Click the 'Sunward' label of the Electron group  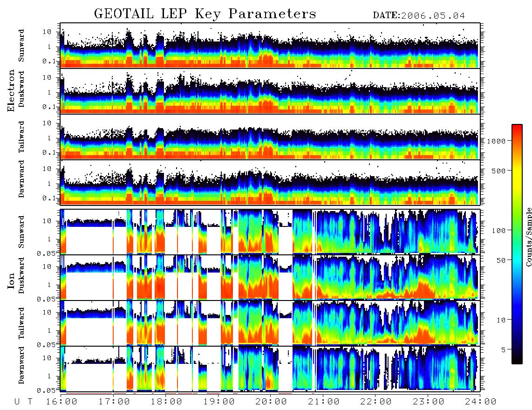click(x=21, y=46)
